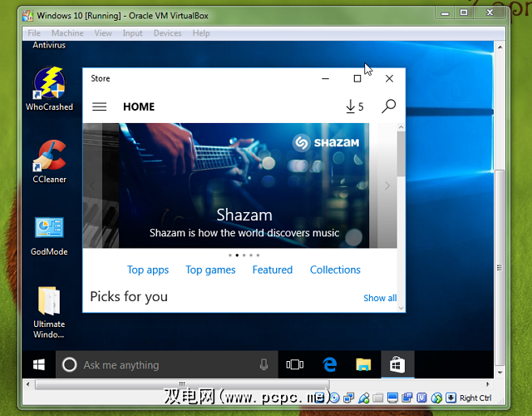Open the GodMode desktop icon
Viewport: 532px width, 416px height.
tap(49, 236)
